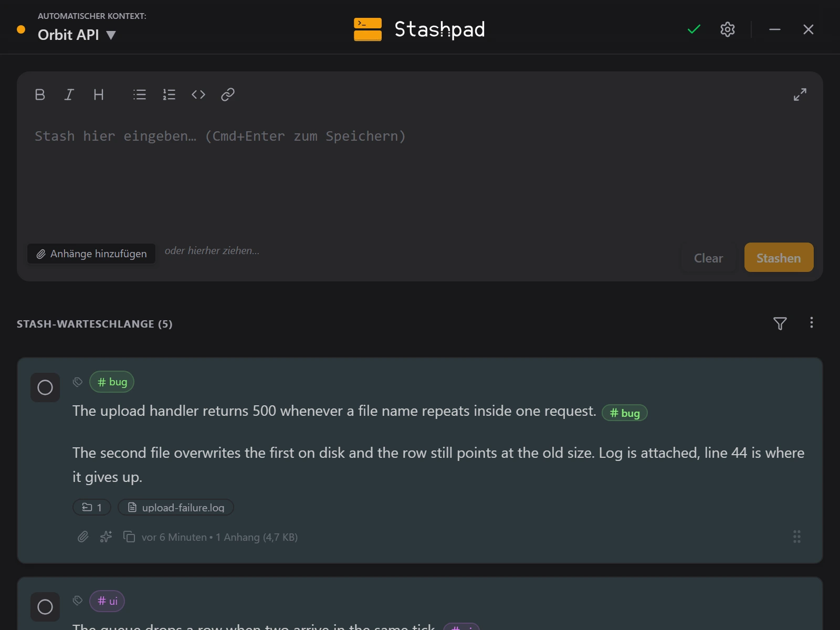
Task: Insert heading with the H icon
Action: [x=98, y=94]
